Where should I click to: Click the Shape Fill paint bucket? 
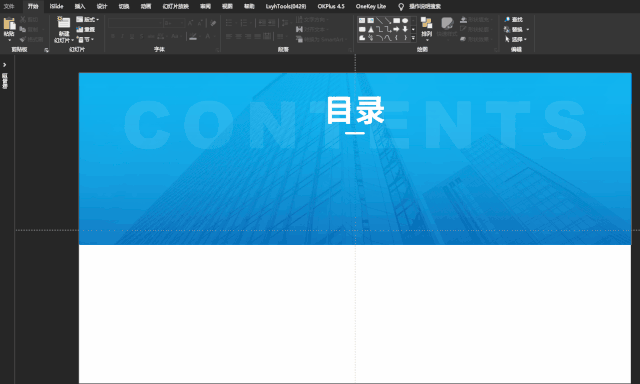pos(463,20)
